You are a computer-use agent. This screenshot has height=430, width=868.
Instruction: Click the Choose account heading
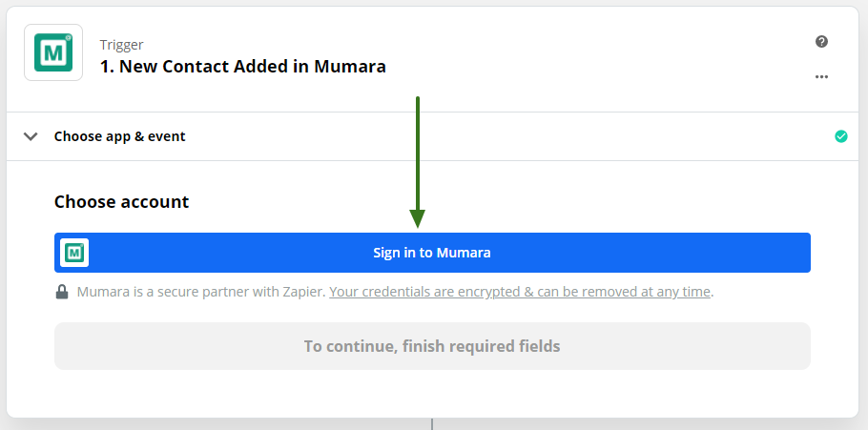click(x=121, y=202)
